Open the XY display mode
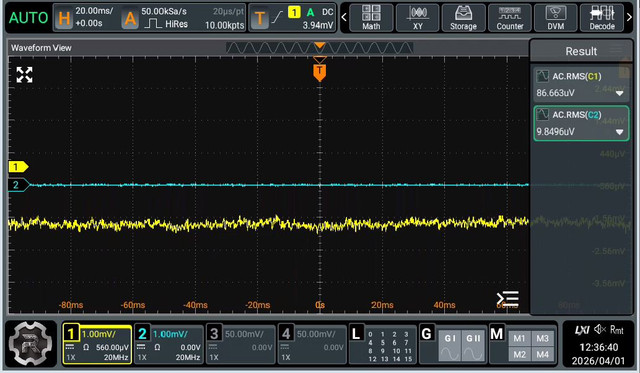 (417, 18)
